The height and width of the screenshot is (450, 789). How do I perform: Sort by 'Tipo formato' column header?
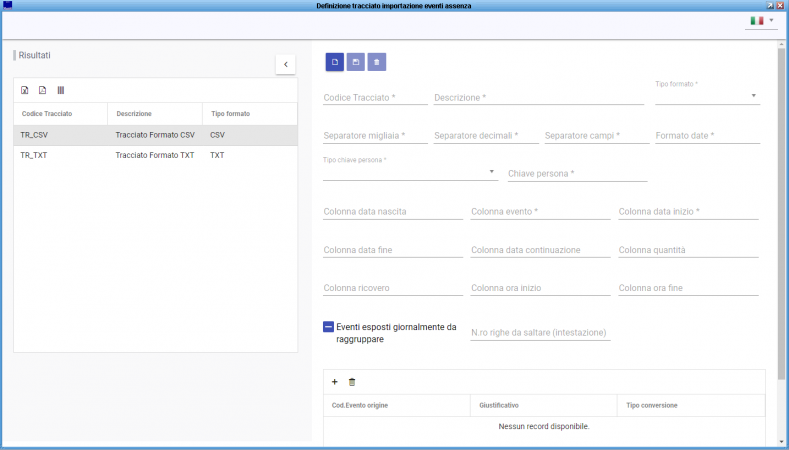(231, 113)
